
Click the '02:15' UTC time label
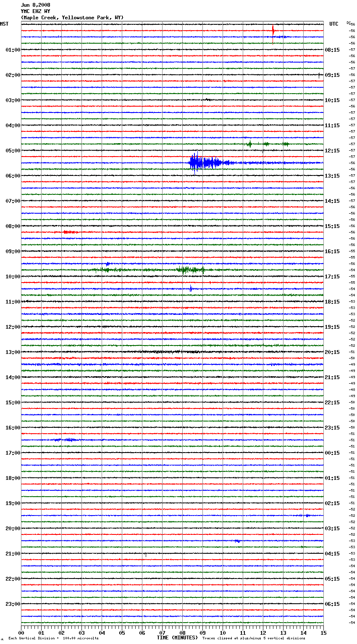coord(332,503)
